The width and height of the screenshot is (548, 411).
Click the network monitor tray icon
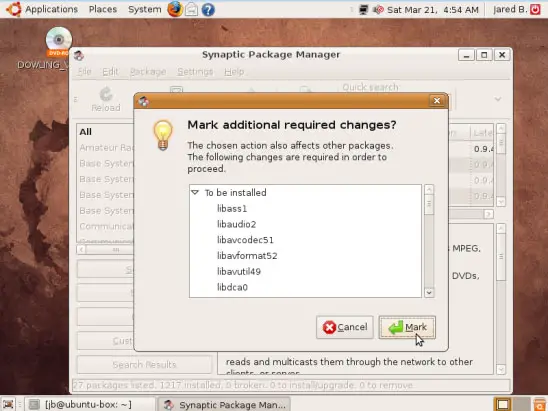pyautogui.click(x=363, y=10)
